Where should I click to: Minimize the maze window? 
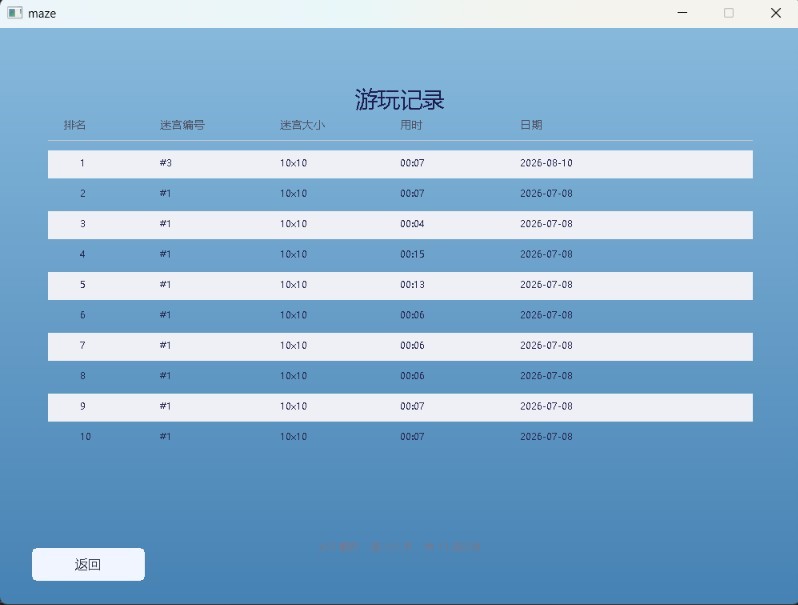[x=682, y=13]
